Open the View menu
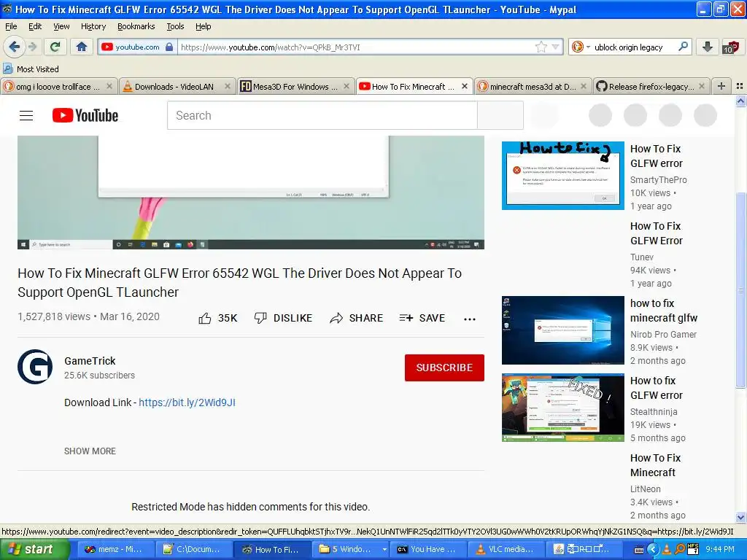This screenshot has width=747, height=560. (x=61, y=26)
